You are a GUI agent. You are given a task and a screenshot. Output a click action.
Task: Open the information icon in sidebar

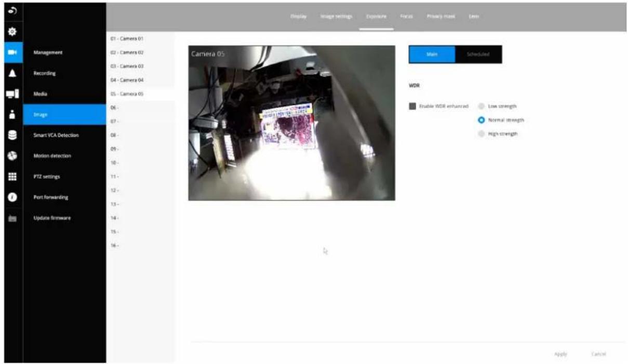13,197
